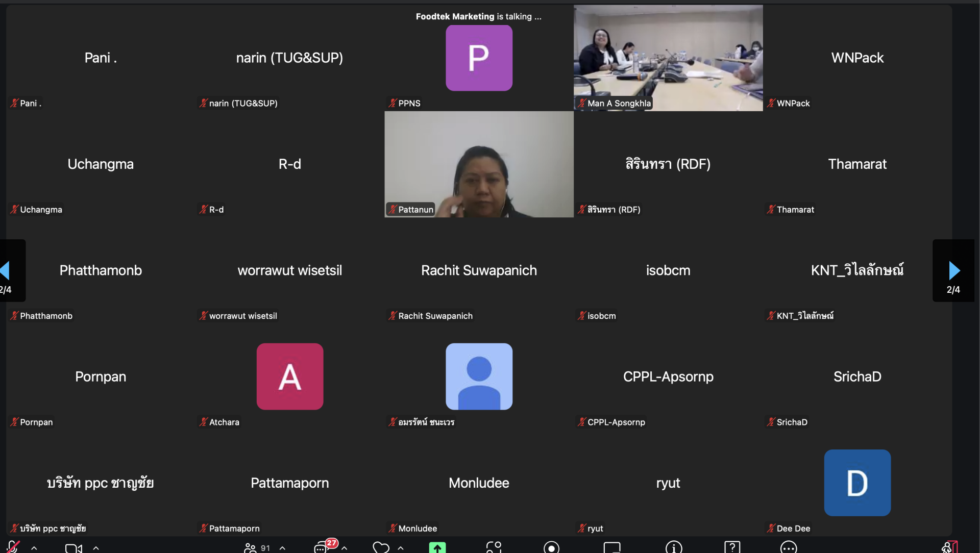Screen dimensions: 980x553
Task: Open the participants list icon
Action: pyautogui.click(x=250, y=548)
